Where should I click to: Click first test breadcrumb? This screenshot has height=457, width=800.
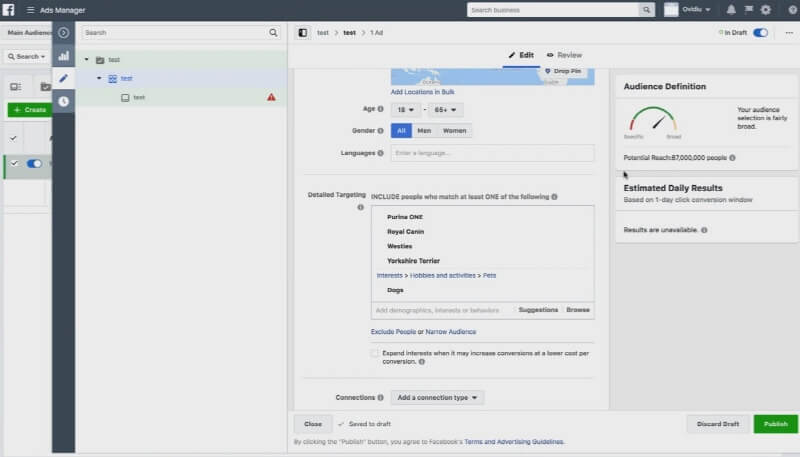pyautogui.click(x=322, y=33)
